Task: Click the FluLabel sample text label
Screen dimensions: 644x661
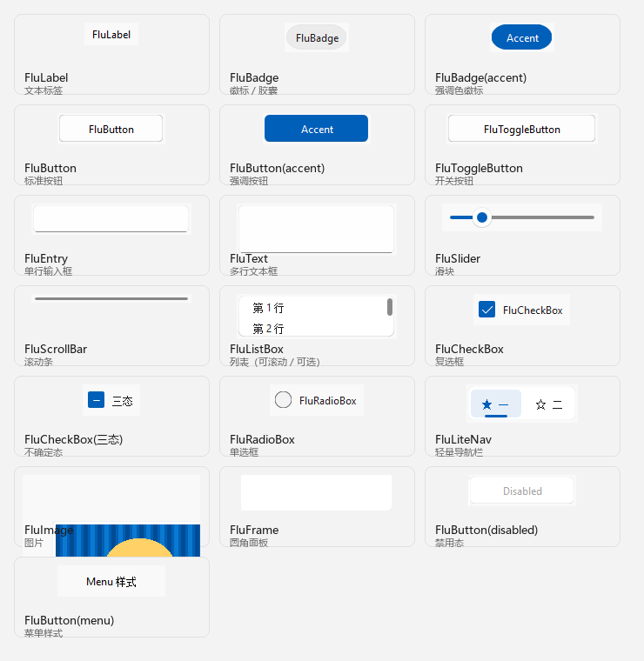Action: click(x=111, y=34)
